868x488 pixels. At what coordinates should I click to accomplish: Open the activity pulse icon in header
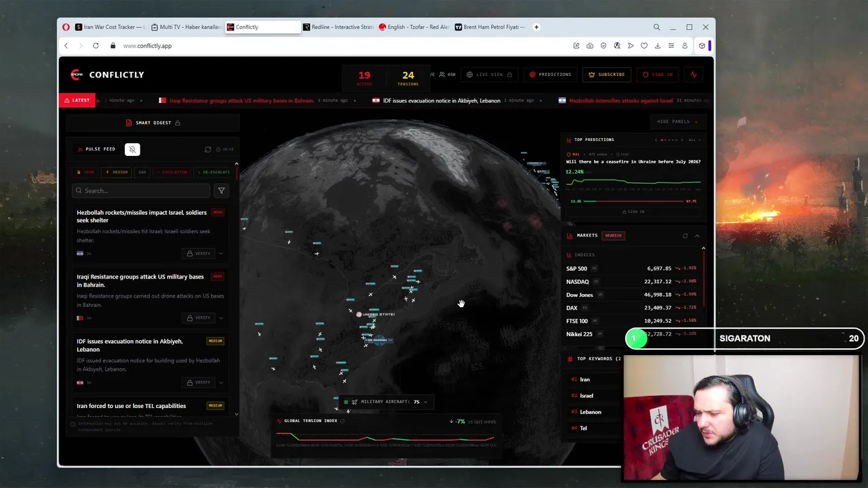694,75
